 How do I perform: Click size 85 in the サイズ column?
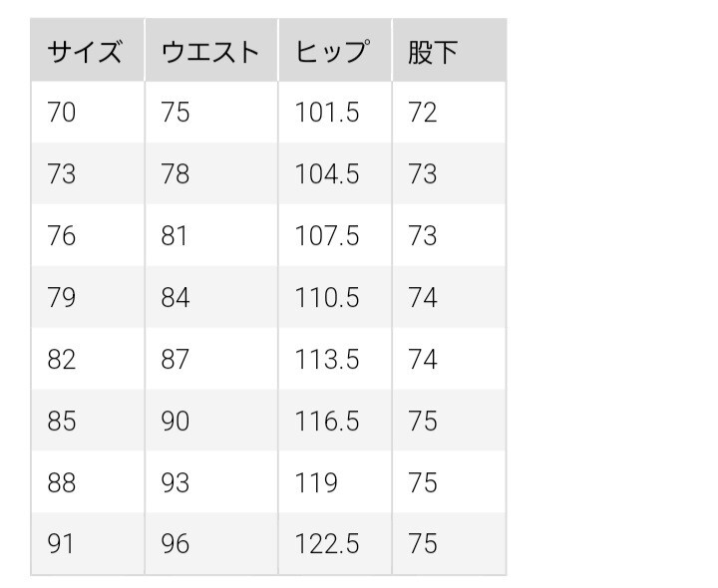[61, 422]
